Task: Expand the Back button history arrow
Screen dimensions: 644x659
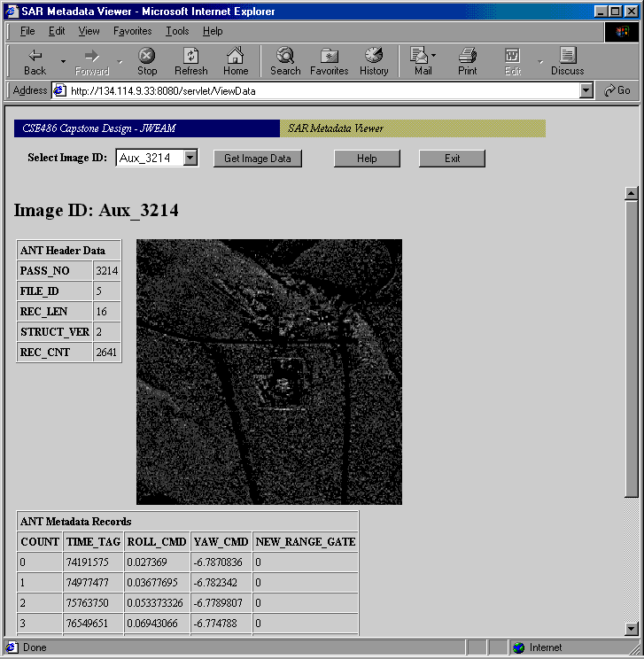Action: click(63, 61)
